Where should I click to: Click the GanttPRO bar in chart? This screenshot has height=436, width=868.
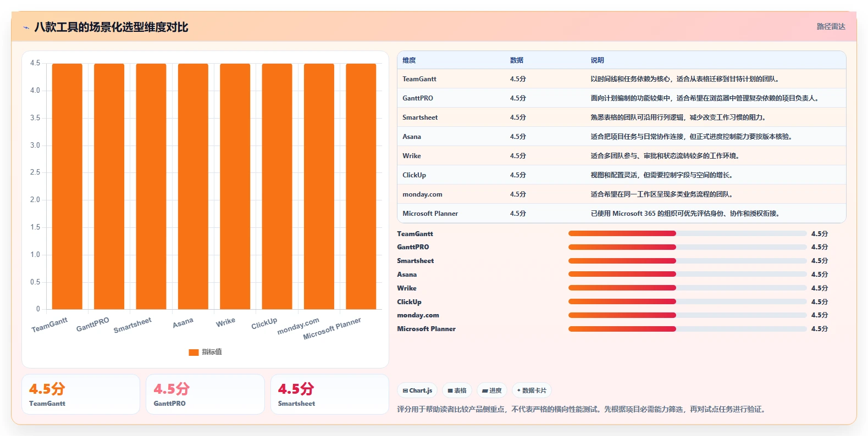pyautogui.click(x=109, y=186)
